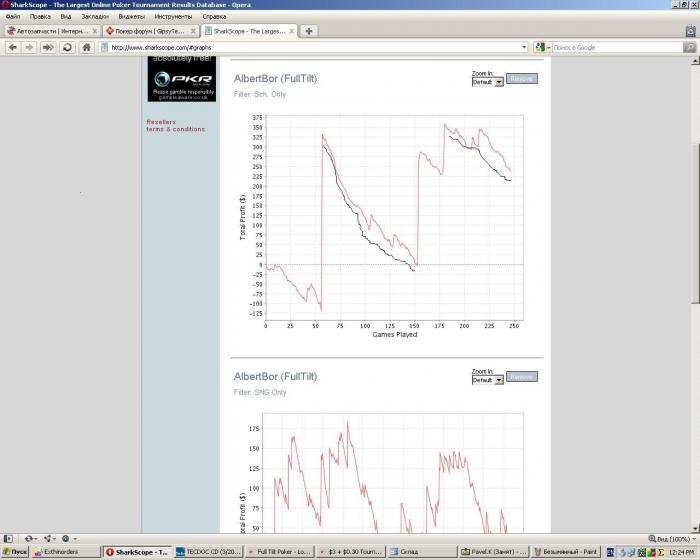
Task: Click AlbertBor (FullTilt) heading of Sch. Only graph
Action: tap(275, 79)
